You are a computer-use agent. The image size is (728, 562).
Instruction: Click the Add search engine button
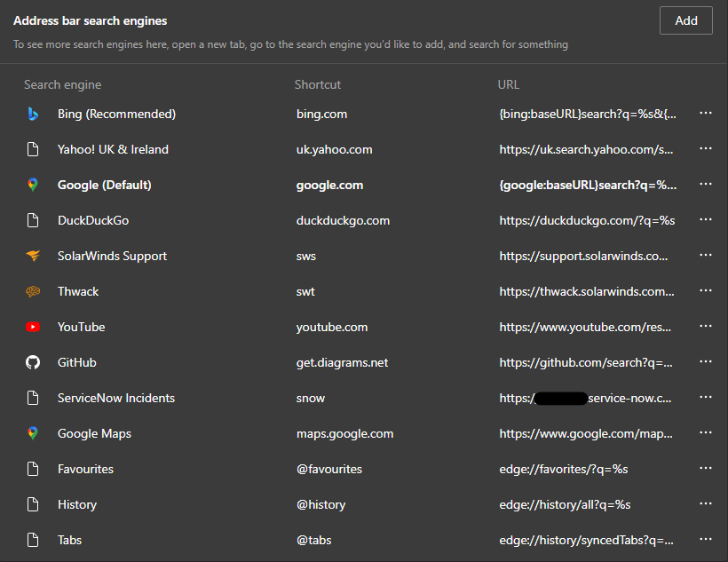coord(685,20)
